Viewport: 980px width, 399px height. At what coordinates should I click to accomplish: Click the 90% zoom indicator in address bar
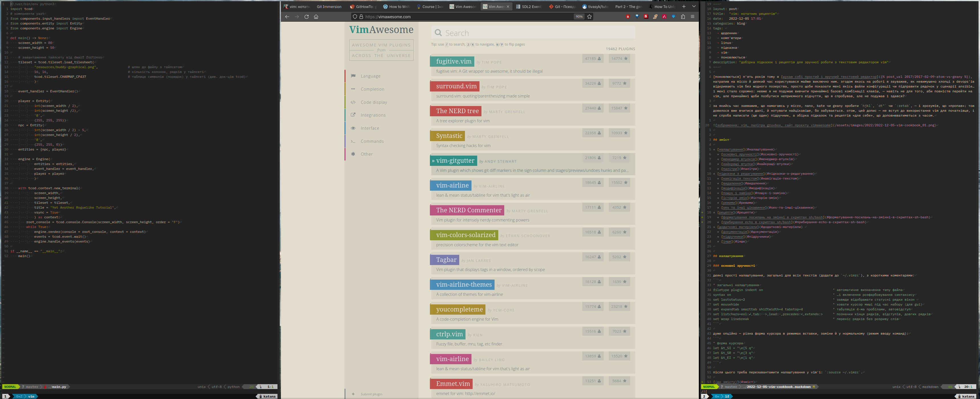tap(579, 17)
